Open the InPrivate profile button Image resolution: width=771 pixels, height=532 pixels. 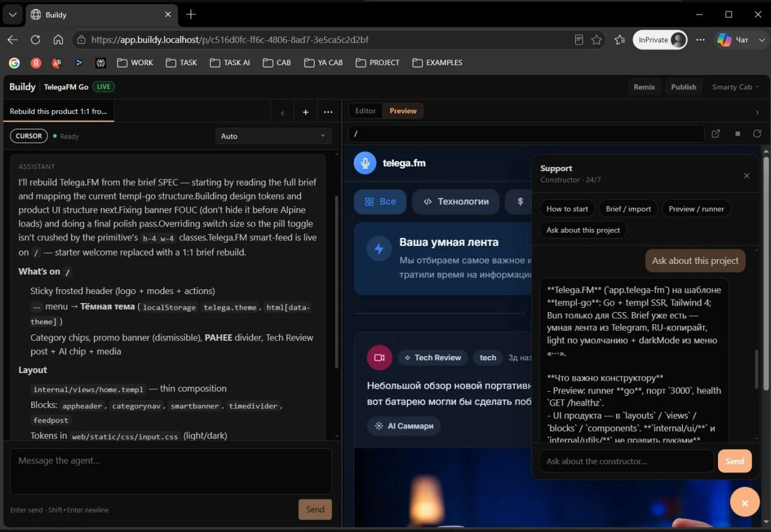coord(660,40)
